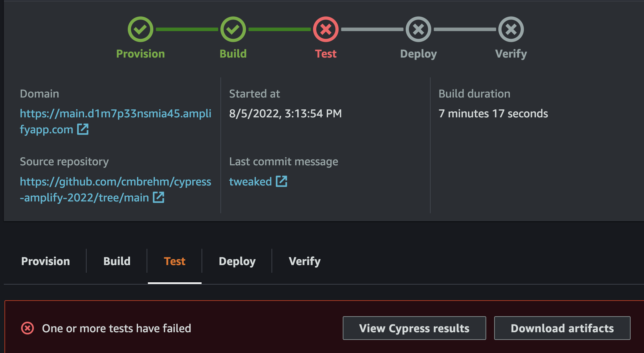Click the external-link icon next to tweaked commit
Screen dimensions: 644x353
click(x=281, y=181)
